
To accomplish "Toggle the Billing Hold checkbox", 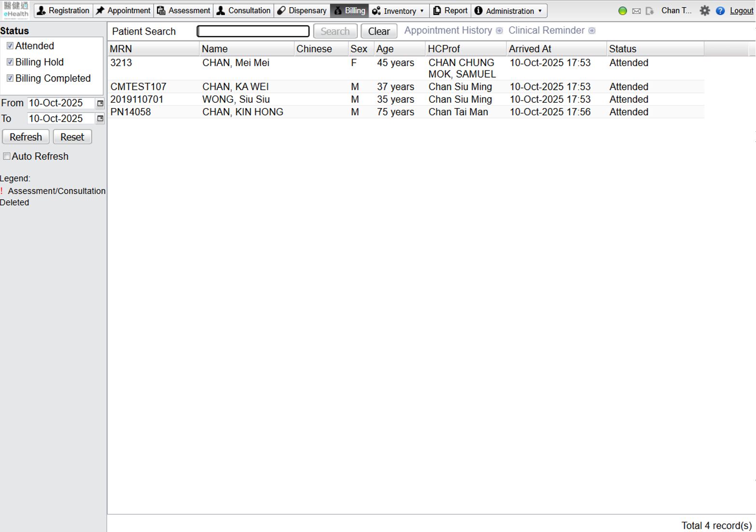I will pos(10,62).
